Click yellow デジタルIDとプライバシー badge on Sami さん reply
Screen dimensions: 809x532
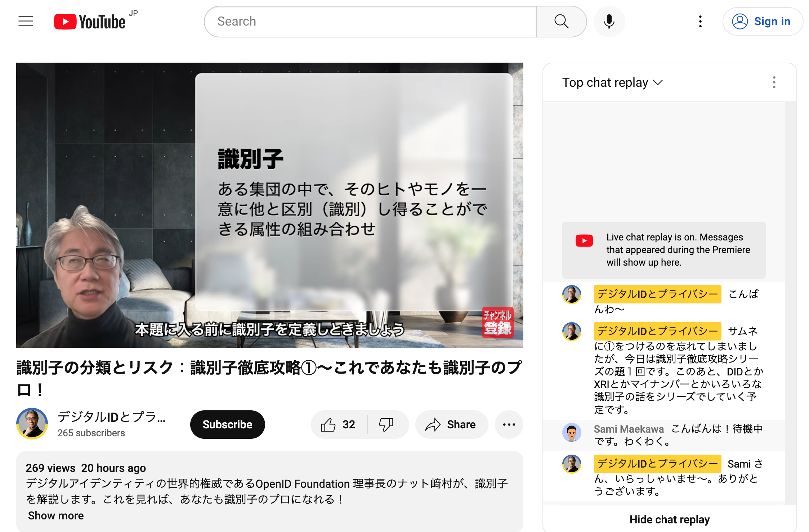coord(657,464)
